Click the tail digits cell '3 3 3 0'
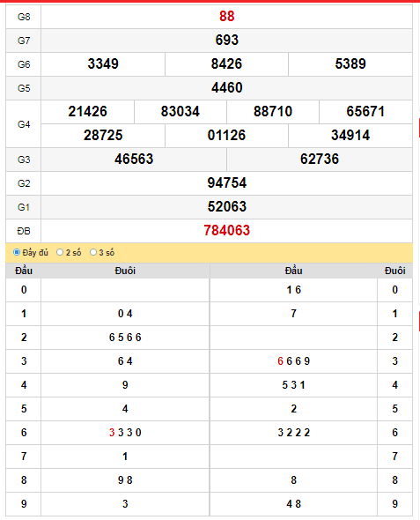The width and height of the screenshot is (420, 520). coord(125,433)
